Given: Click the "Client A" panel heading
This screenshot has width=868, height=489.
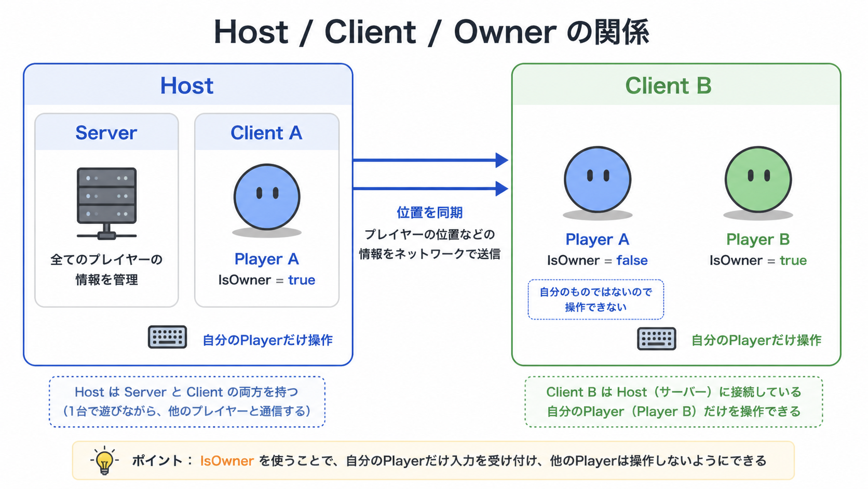Looking at the screenshot, I should tap(266, 133).
